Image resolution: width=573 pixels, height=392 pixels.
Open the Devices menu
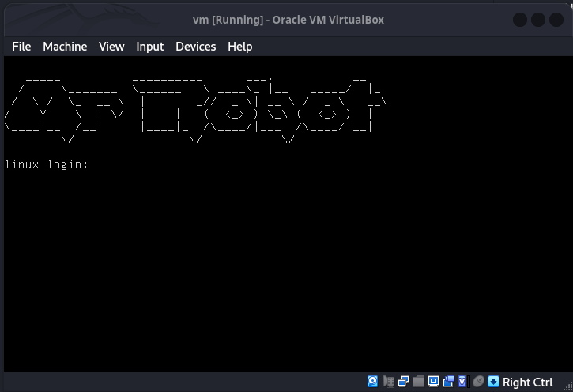tap(195, 47)
